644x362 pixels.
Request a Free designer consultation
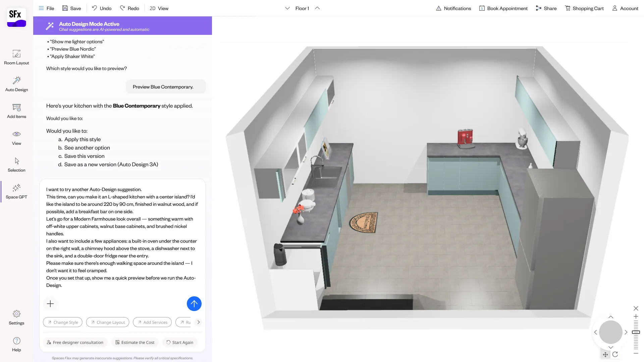click(75, 342)
